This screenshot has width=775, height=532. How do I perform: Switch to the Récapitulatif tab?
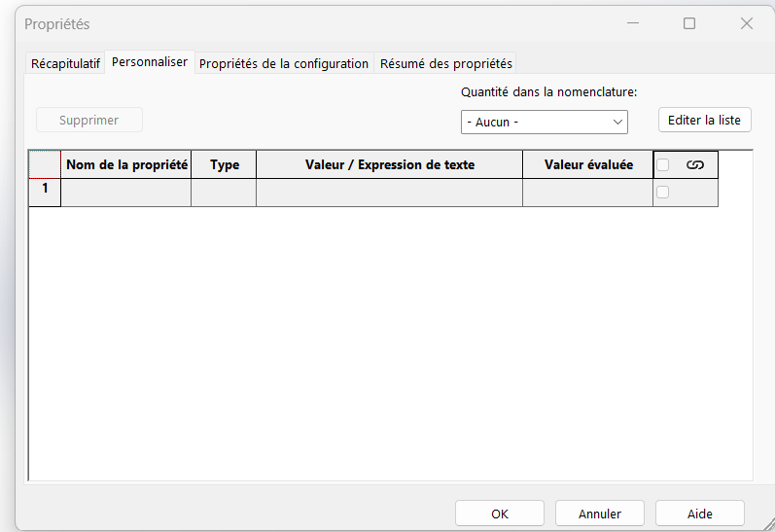[x=65, y=63]
